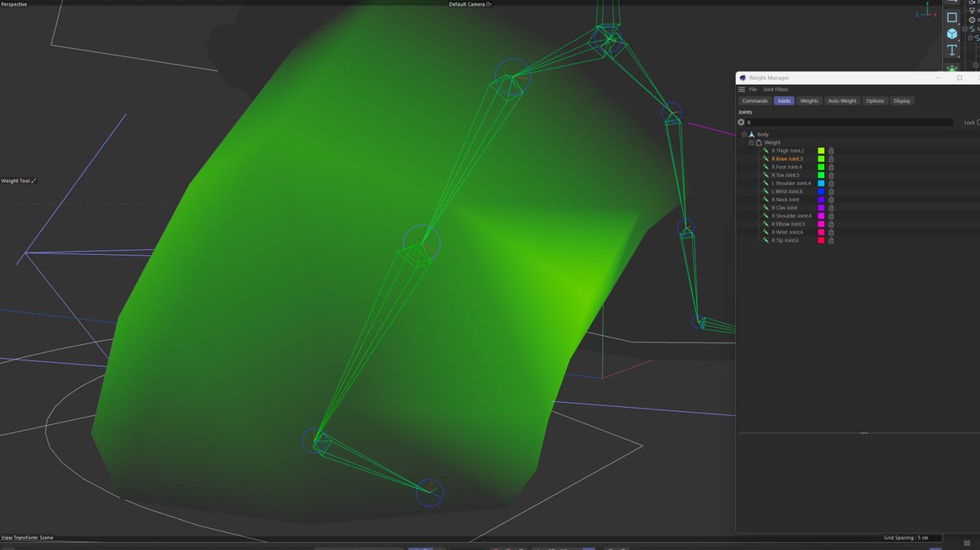Collapse the Weight tag tree node
The width and height of the screenshot is (980, 550).
pyautogui.click(x=751, y=142)
